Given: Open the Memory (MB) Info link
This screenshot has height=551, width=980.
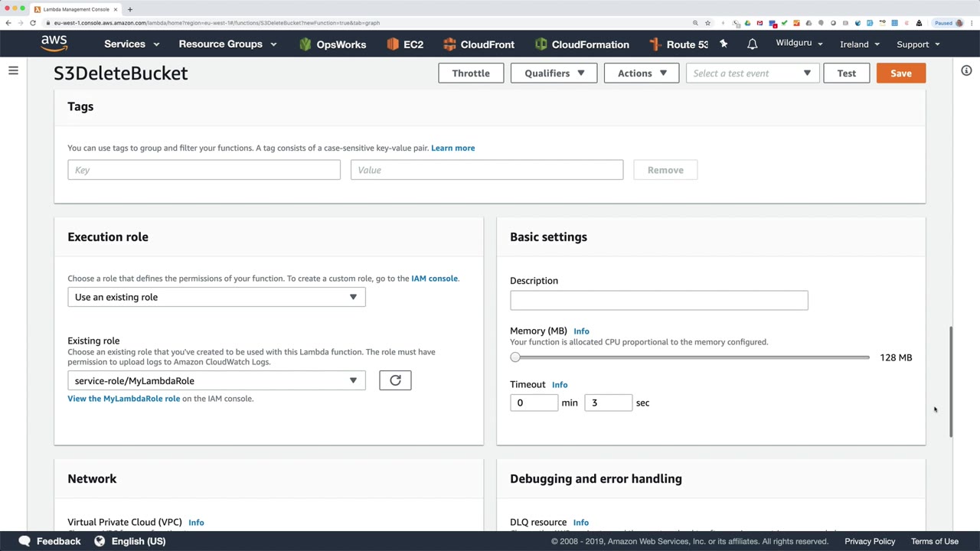Looking at the screenshot, I should 581,331.
